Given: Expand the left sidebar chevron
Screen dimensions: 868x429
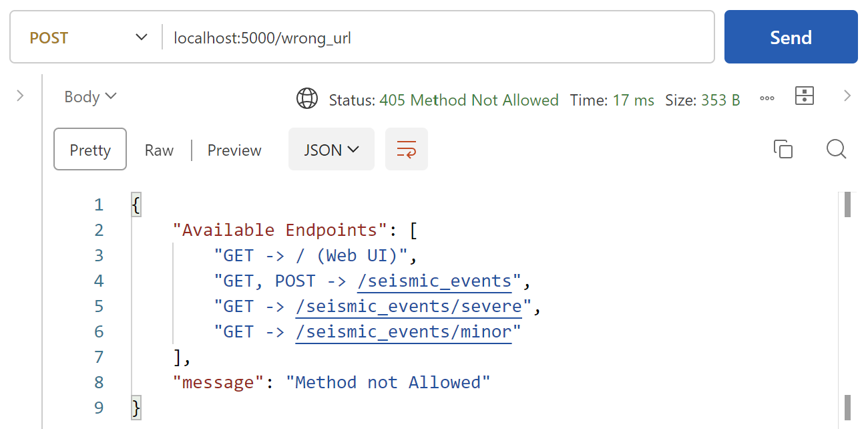Looking at the screenshot, I should point(20,96).
